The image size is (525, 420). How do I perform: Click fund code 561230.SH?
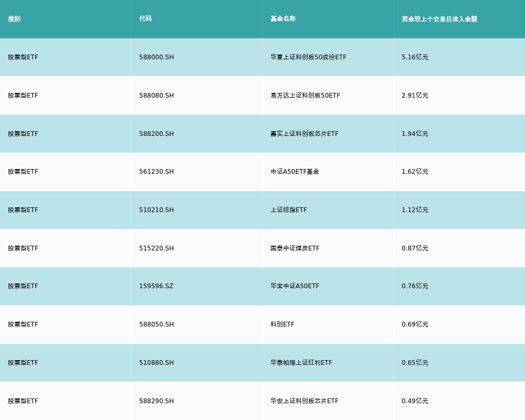(156, 172)
